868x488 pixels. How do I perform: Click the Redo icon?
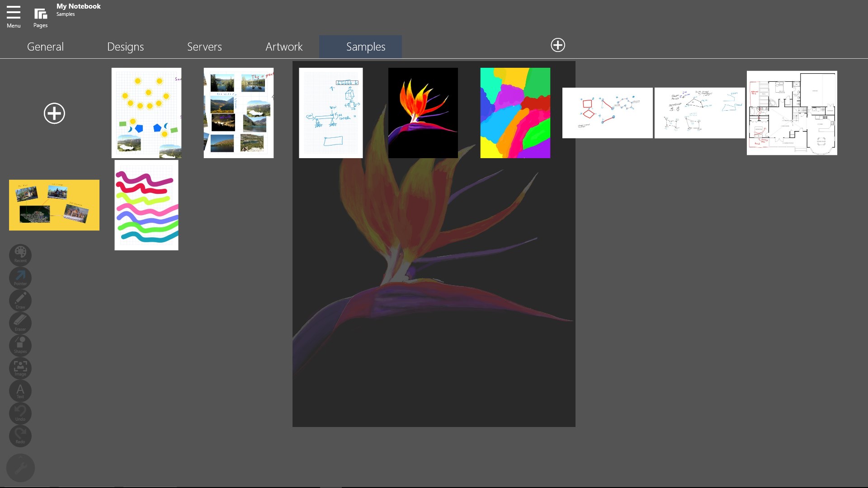pos(20,436)
